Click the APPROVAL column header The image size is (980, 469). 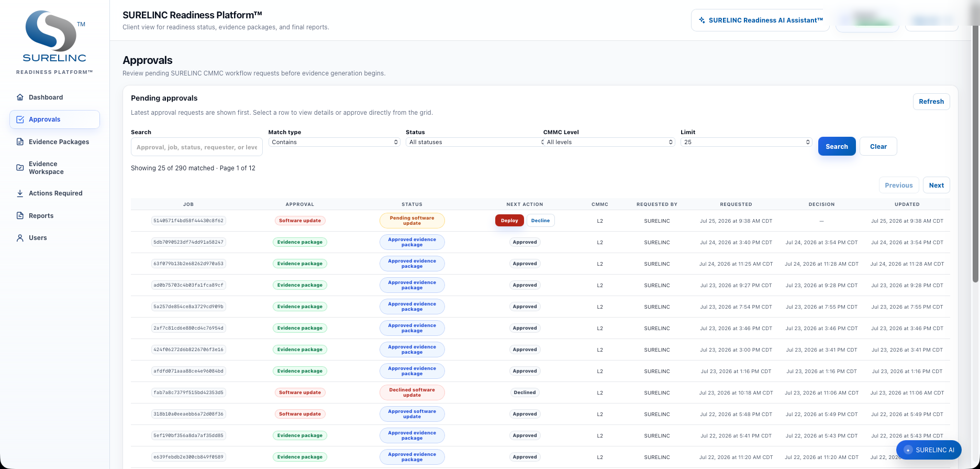point(300,204)
